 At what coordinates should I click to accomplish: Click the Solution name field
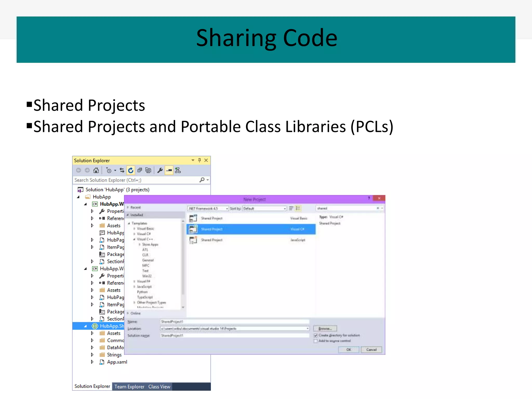(x=235, y=336)
